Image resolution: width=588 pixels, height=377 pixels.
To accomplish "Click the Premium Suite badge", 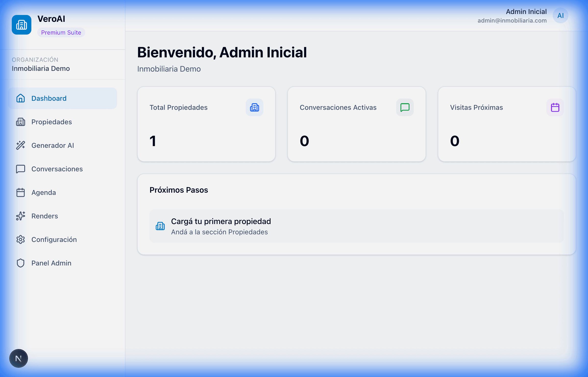I will tap(61, 32).
